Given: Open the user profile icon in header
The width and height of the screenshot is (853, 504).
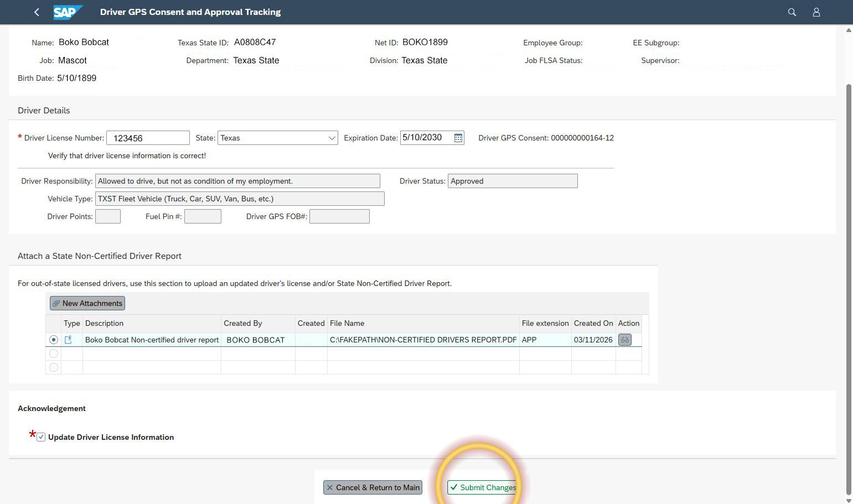Looking at the screenshot, I should click(x=816, y=12).
